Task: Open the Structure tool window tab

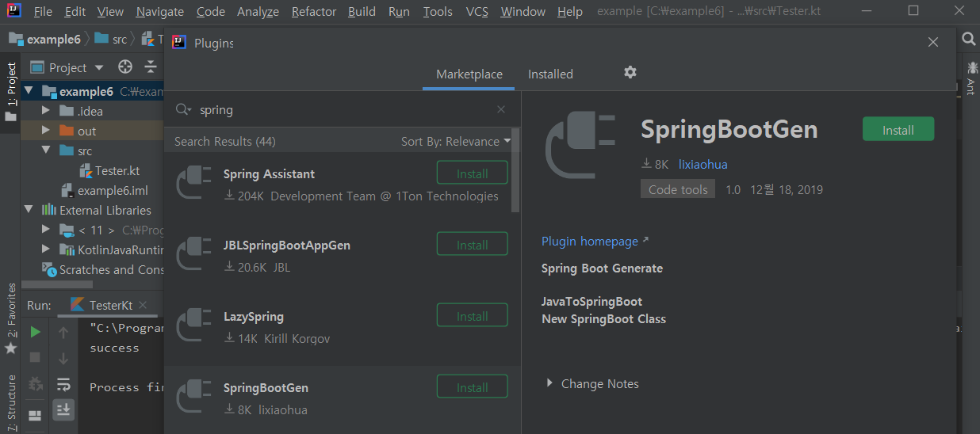Action: (11, 402)
